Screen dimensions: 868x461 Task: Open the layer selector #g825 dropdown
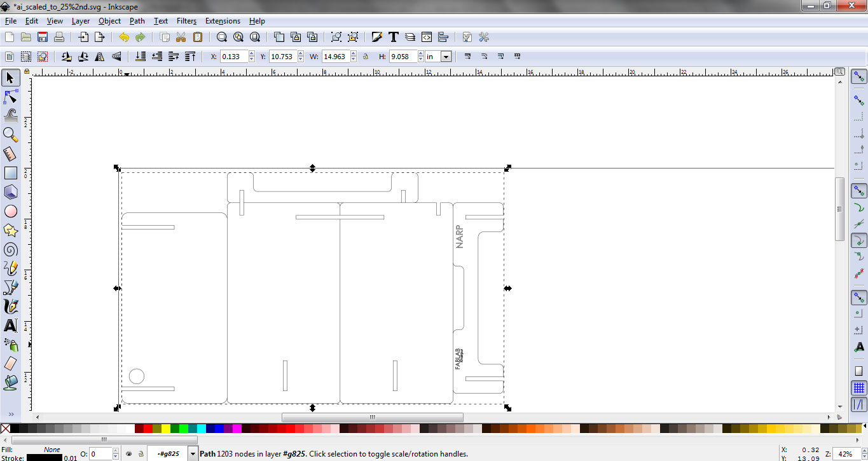[x=193, y=454]
